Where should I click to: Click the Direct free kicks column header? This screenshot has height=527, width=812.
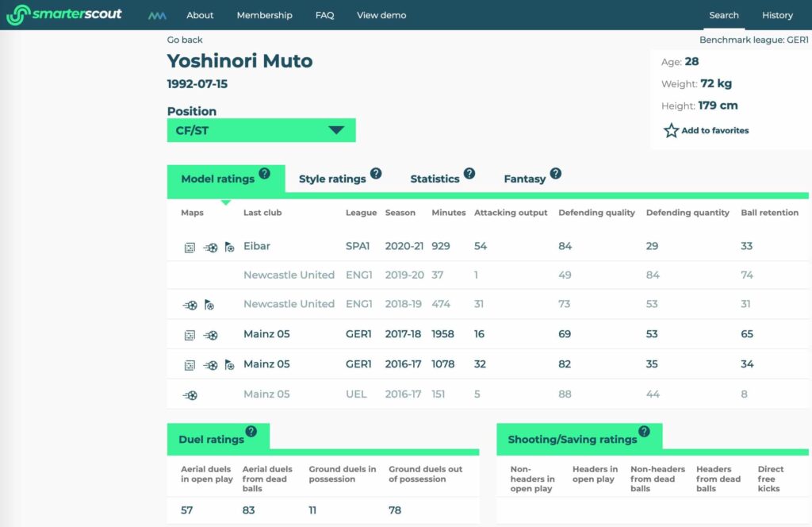771,479
